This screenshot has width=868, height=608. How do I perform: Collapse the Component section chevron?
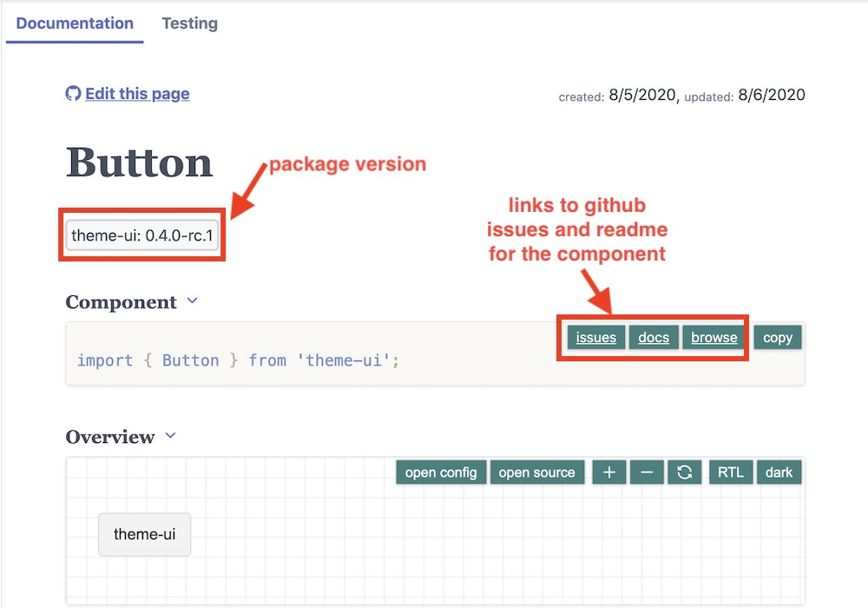(x=192, y=301)
